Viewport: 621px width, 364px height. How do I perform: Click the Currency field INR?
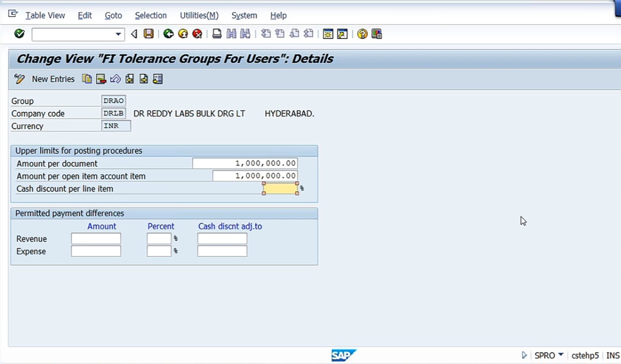[116, 126]
